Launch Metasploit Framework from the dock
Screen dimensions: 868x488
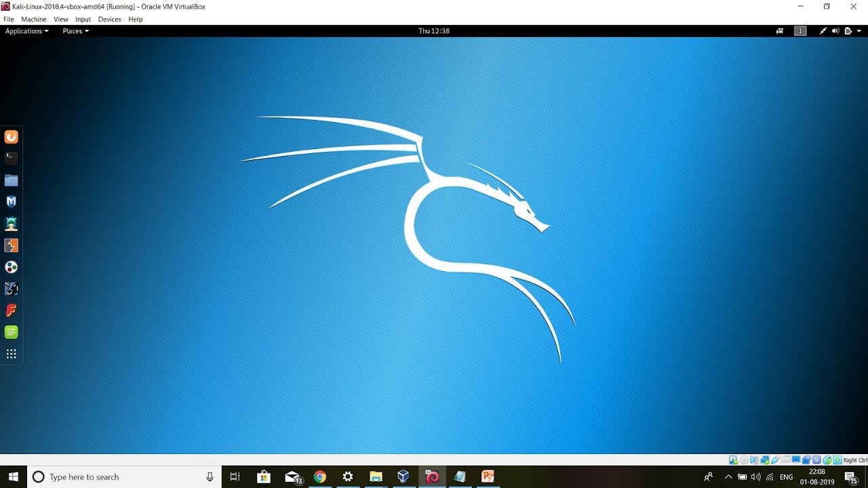coord(11,201)
